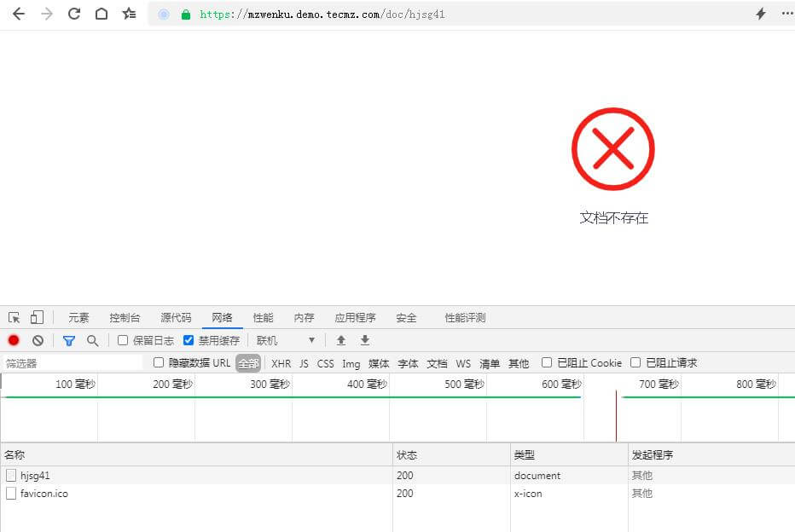Sort requests by 状态 column header
This screenshot has width=795, height=532.
click(x=451, y=454)
